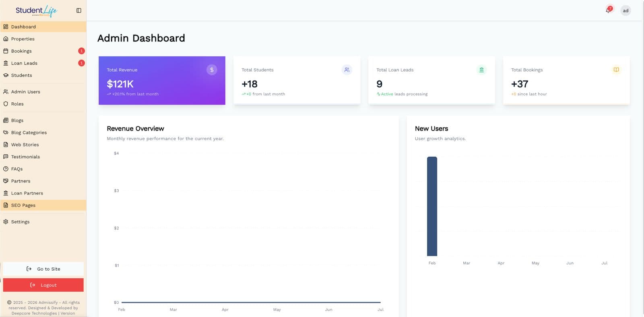The image size is (644, 317).
Task: Click the Go to Site button
Action: click(x=43, y=269)
